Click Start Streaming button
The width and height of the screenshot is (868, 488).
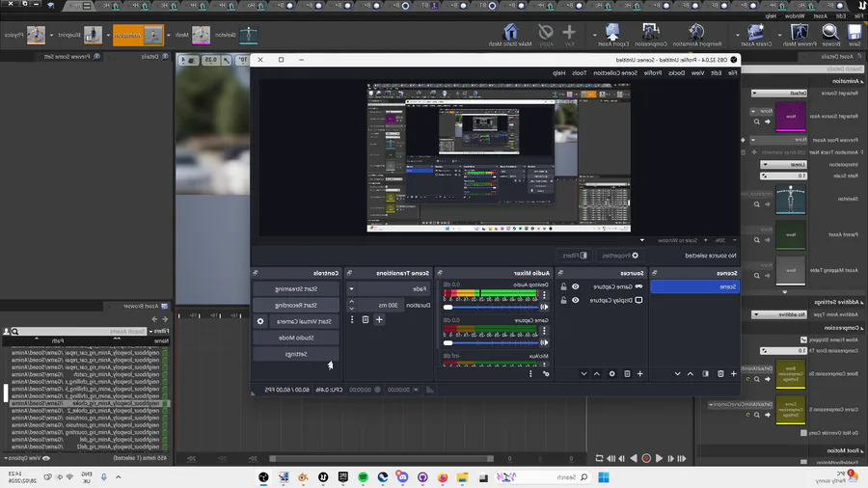[296, 288]
